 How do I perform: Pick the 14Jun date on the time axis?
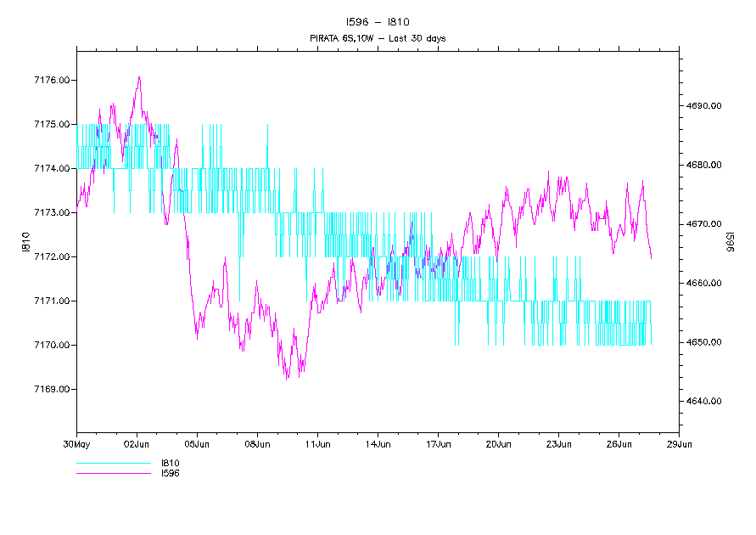tap(378, 443)
